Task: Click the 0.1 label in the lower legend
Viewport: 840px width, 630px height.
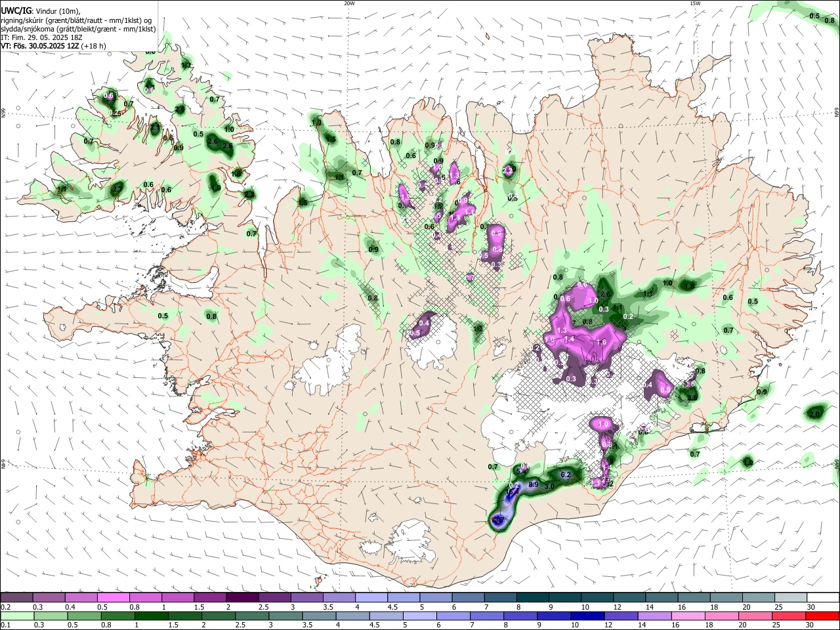Action: [5, 625]
